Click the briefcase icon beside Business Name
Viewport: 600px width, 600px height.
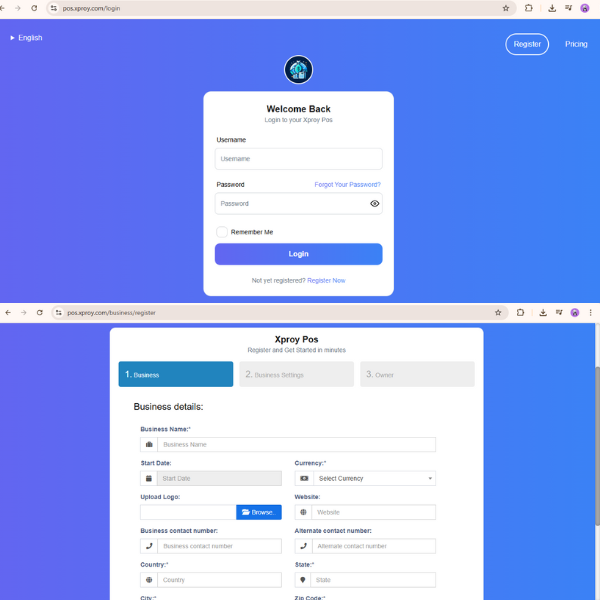pos(149,445)
